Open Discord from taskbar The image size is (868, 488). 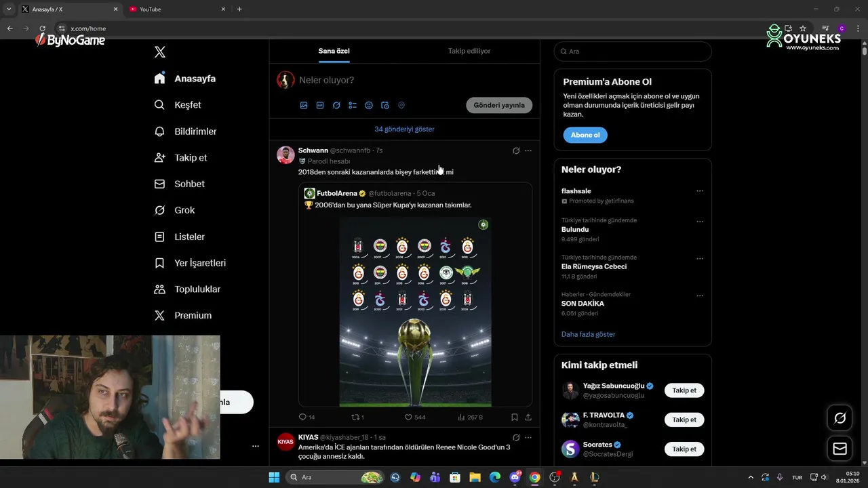pyautogui.click(x=515, y=477)
